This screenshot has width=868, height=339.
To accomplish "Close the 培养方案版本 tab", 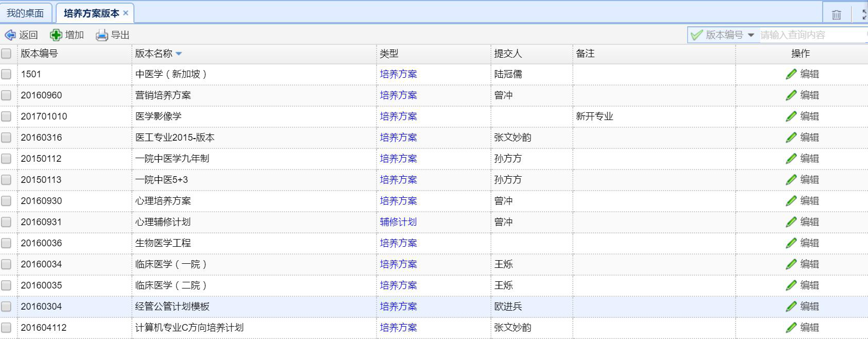I will (126, 13).
